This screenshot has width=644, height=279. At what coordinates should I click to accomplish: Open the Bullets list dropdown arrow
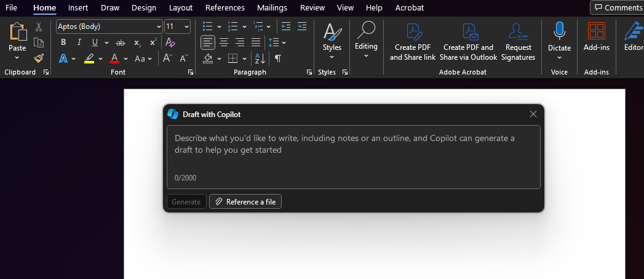219,26
